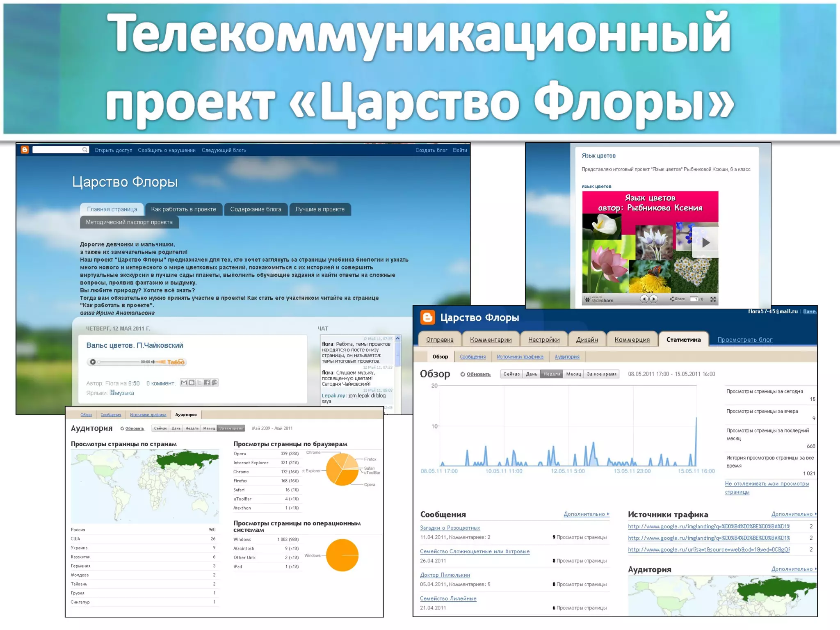Open the Загадки о Розоцветных post link
Viewport: 840px width, 630px height.
(450, 528)
